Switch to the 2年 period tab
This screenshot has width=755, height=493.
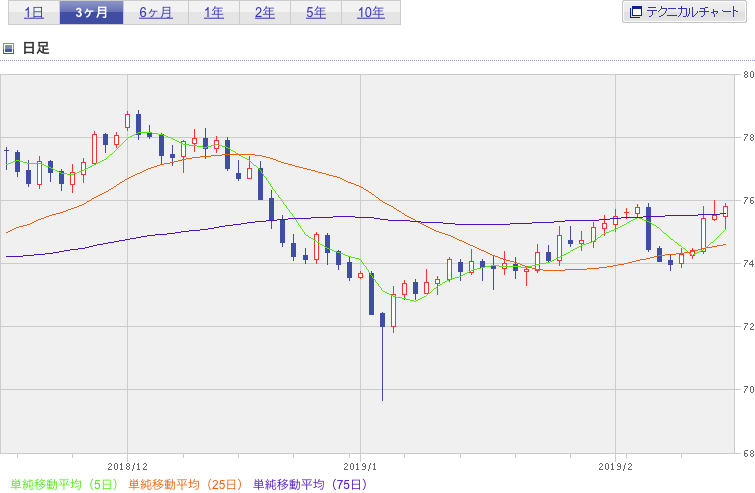pyautogui.click(x=265, y=13)
